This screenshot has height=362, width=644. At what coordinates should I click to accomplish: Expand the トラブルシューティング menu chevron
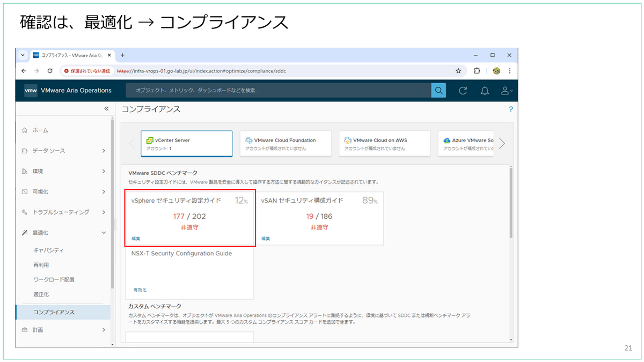(104, 212)
